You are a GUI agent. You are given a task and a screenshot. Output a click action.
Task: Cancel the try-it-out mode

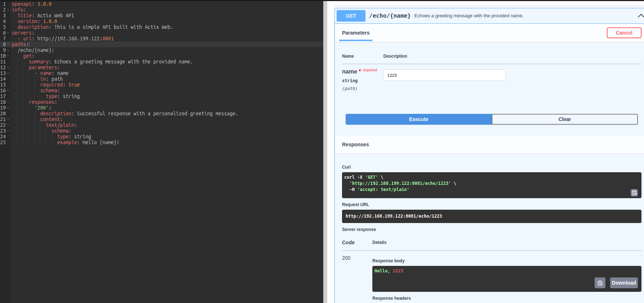pos(623,33)
